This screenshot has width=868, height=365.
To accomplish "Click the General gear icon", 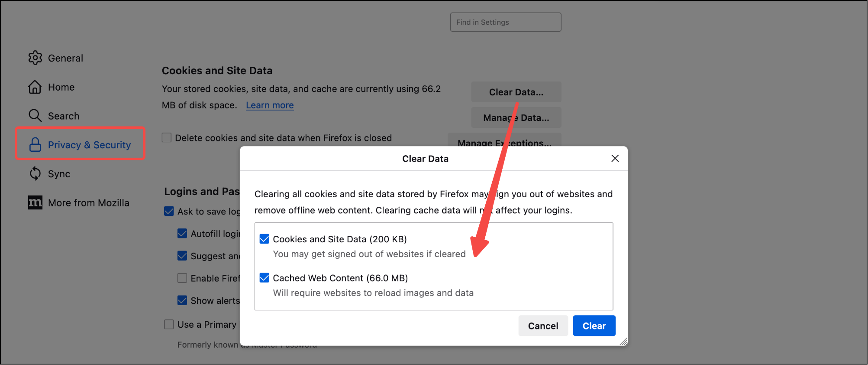I will [35, 58].
